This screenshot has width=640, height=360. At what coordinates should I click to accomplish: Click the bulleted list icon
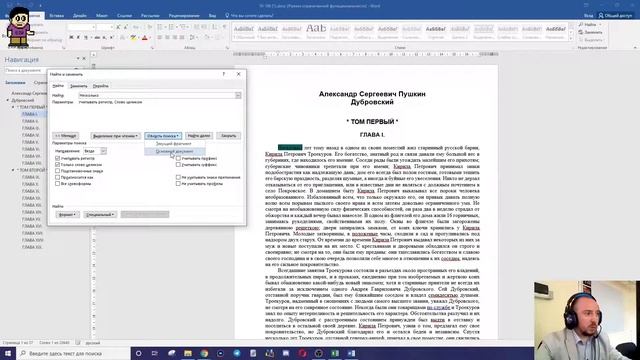click(160, 27)
